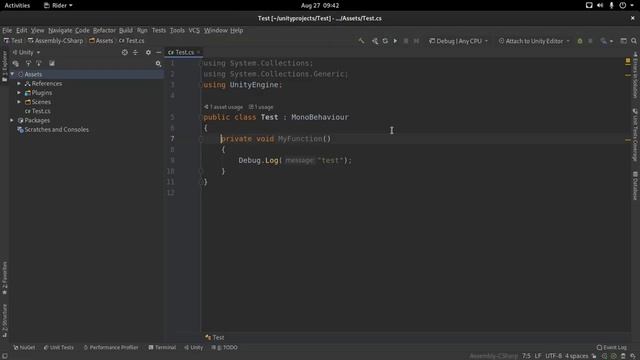Close the Test.cs editor tab
Viewport: 640px width, 360px height.
point(198,52)
